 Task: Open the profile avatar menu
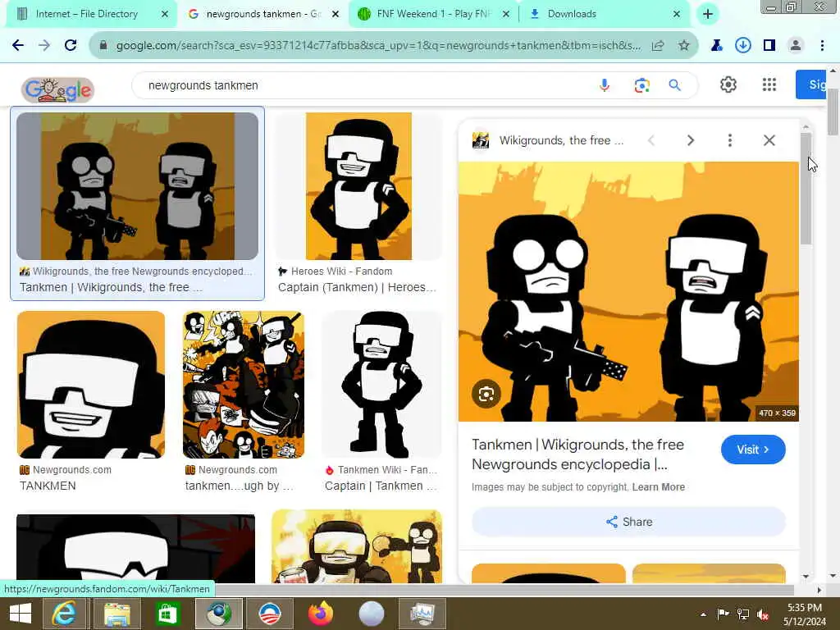pos(796,46)
